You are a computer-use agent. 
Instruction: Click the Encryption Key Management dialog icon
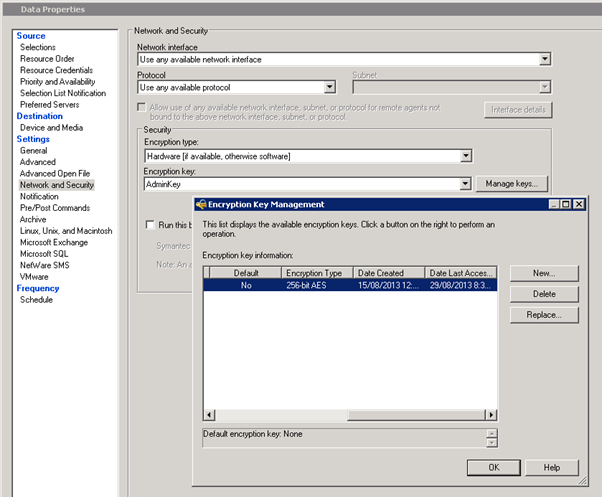tap(199, 204)
